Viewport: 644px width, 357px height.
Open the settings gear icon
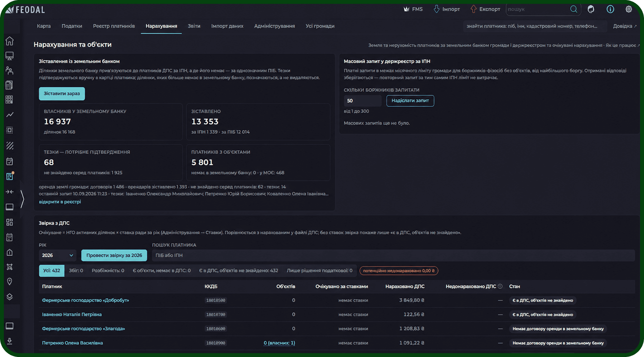click(x=629, y=9)
